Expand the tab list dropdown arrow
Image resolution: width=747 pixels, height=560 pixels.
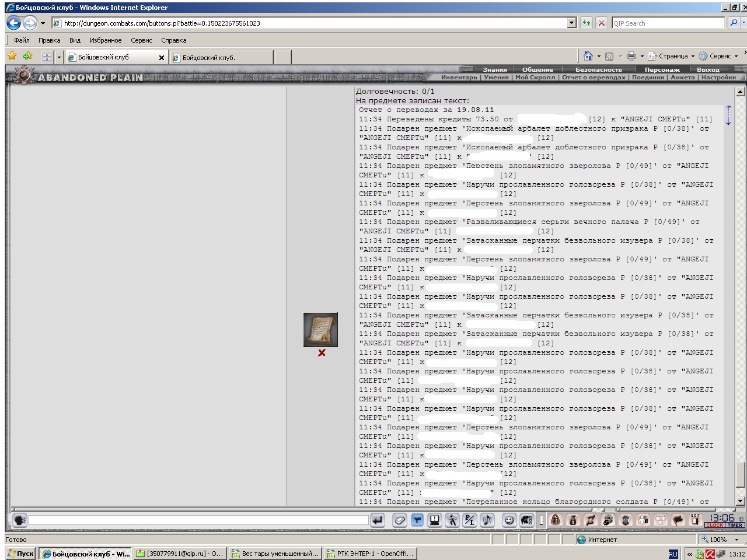59,57
